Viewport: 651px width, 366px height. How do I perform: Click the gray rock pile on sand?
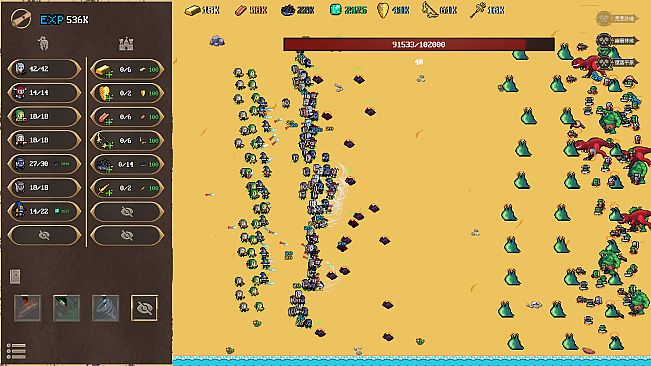217,41
